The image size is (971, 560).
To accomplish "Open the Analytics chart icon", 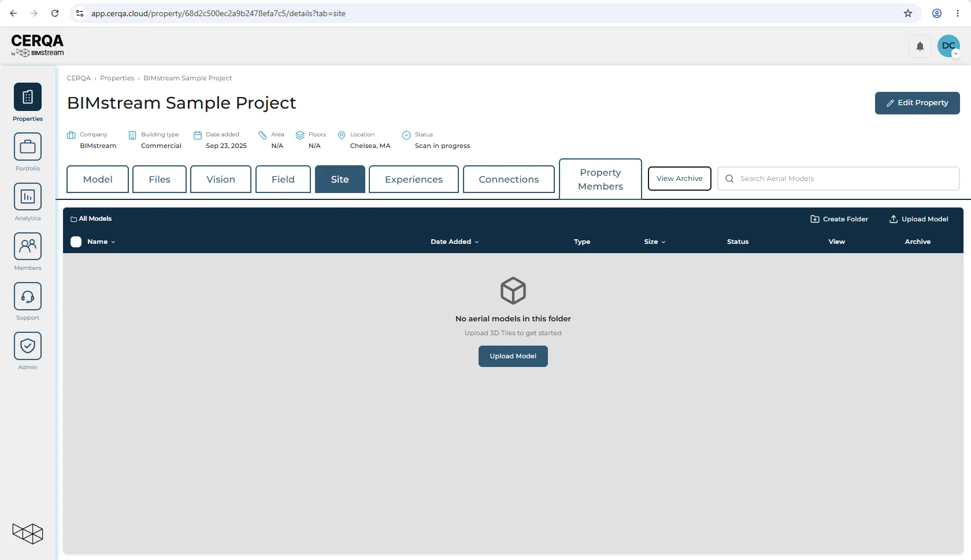I will pos(28,196).
